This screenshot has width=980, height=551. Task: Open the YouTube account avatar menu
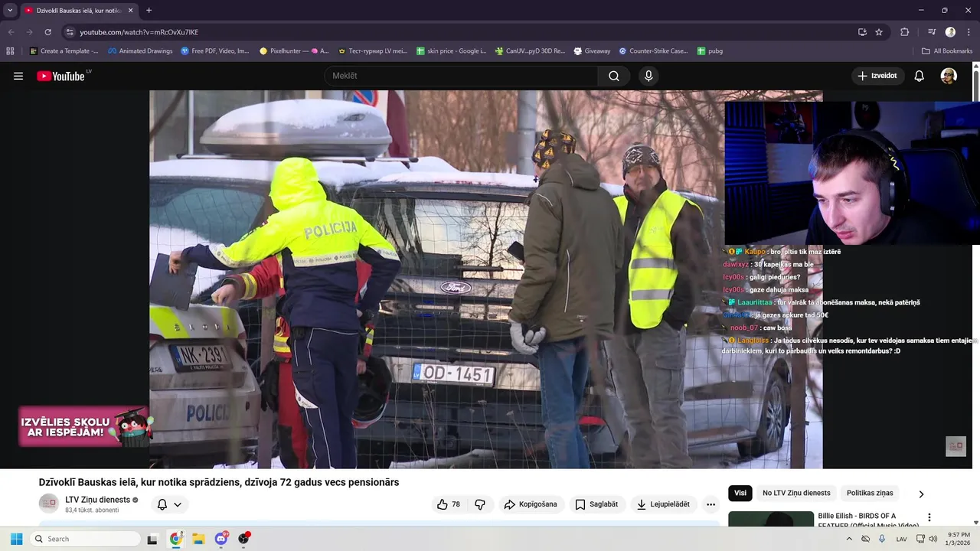[949, 76]
